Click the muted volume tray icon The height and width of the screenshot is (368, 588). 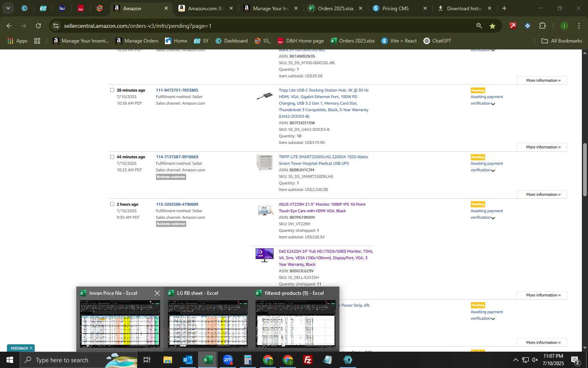[x=535, y=360]
